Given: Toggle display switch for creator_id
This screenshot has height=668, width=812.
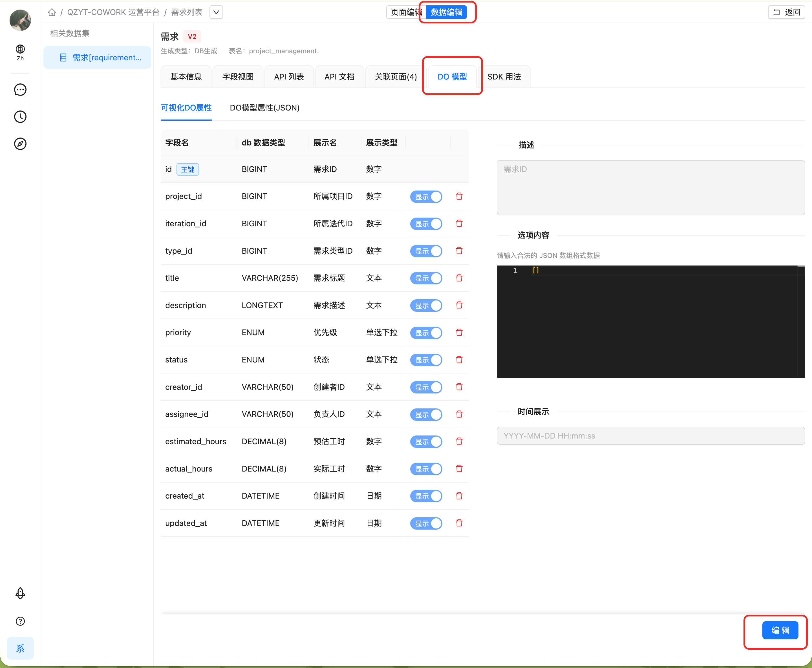Looking at the screenshot, I should coord(426,387).
